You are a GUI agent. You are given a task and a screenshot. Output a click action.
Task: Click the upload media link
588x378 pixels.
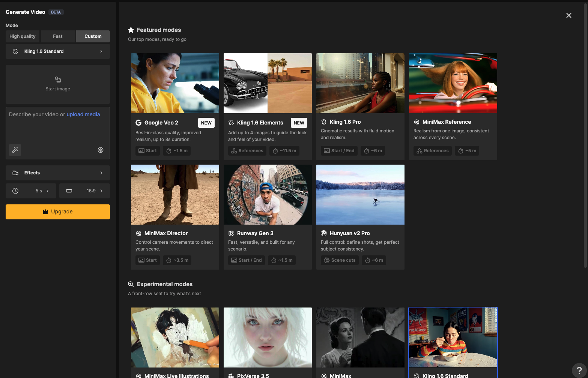point(83,114)
